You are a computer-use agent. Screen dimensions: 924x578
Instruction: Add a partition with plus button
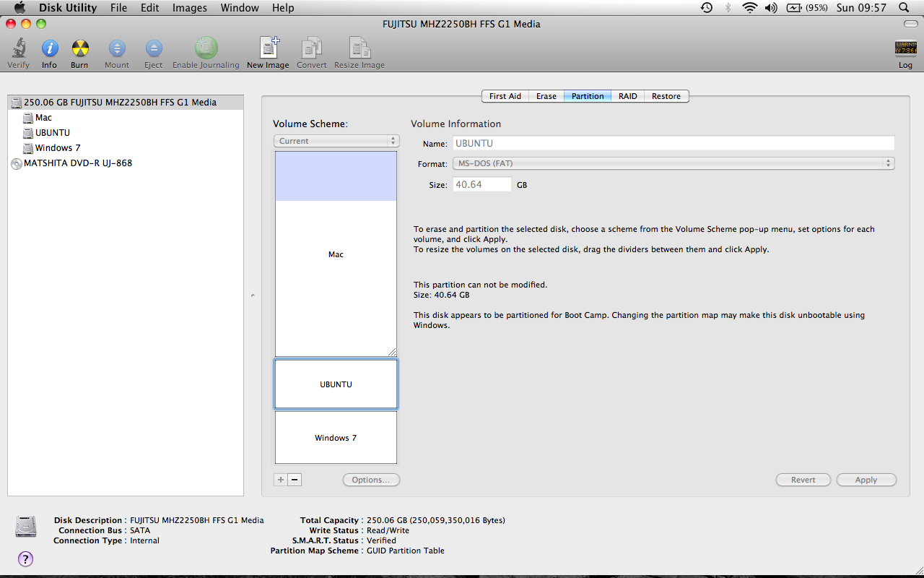[x=281, y=480]
